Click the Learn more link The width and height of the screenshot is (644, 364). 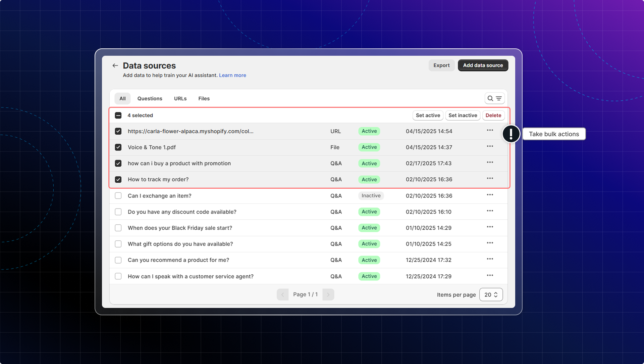pyautogui.click(x=232, y=75)
